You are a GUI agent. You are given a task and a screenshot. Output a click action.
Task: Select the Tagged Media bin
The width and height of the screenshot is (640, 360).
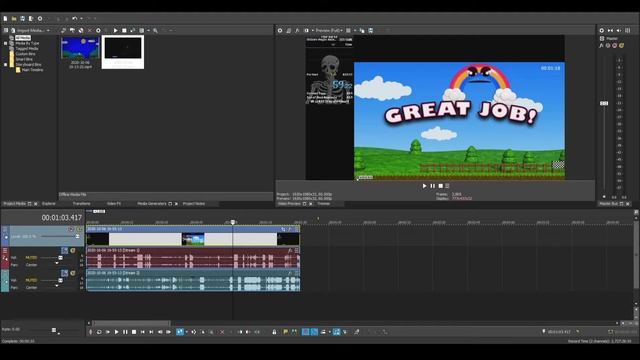tap(27, 49)
